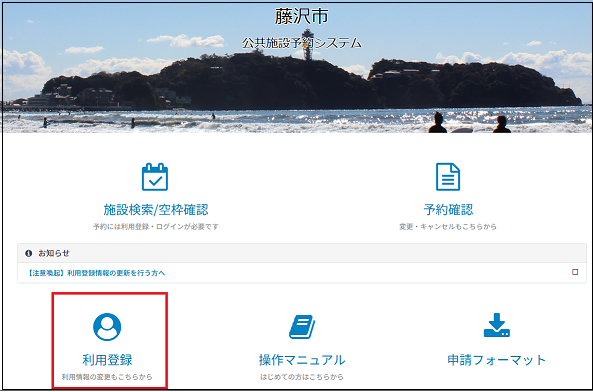Open the 予約確認 link
This screenshot has width=593, height=392.
coord(448,210)
